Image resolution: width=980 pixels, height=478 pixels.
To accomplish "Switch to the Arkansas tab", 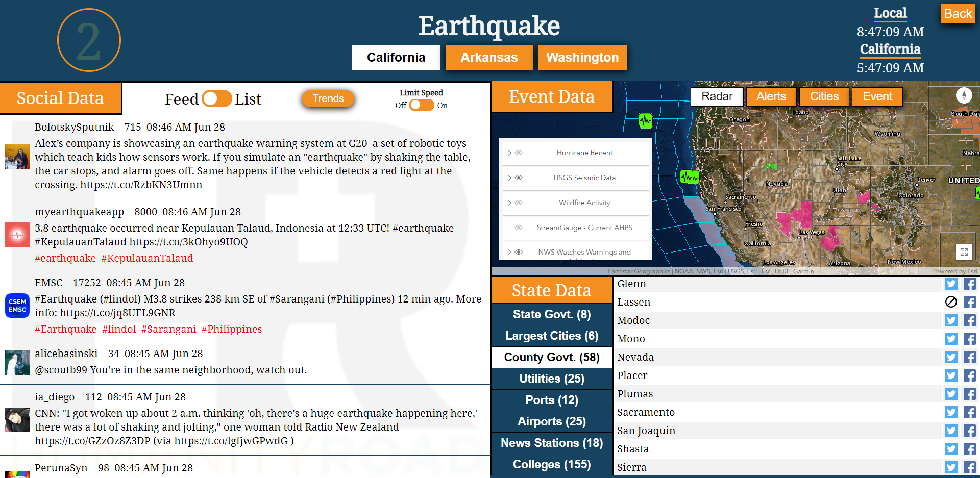I will pyautogui.click(x=489, y=57).
